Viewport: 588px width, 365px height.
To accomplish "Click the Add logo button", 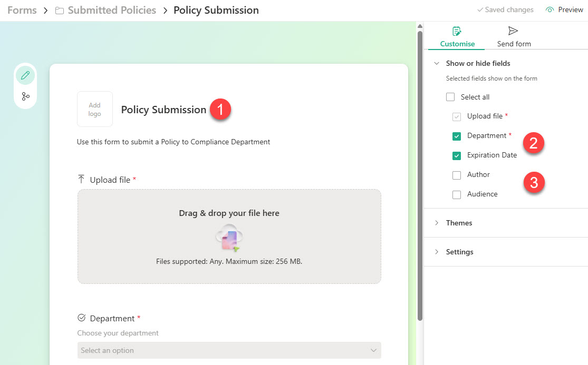I will coord(95,109).
